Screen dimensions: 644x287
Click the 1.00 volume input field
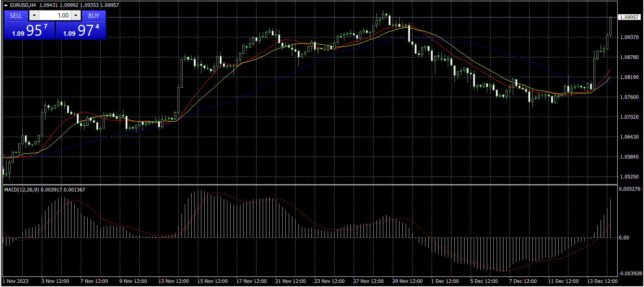click(x=55, y=15)
